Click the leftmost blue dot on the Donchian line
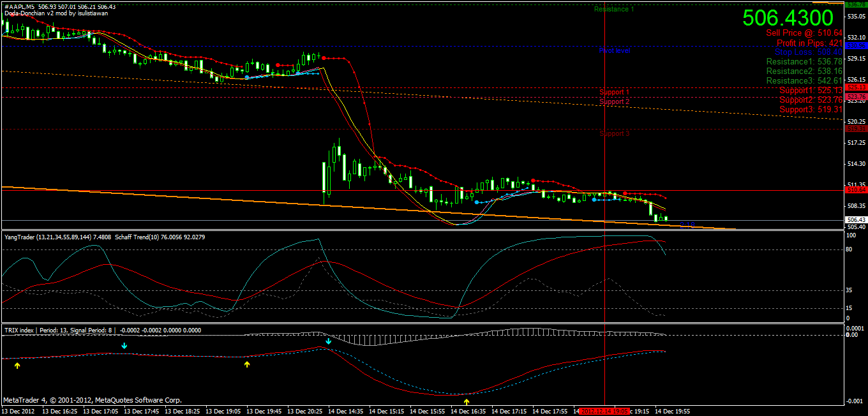868x416 pixels. point(247,77)
